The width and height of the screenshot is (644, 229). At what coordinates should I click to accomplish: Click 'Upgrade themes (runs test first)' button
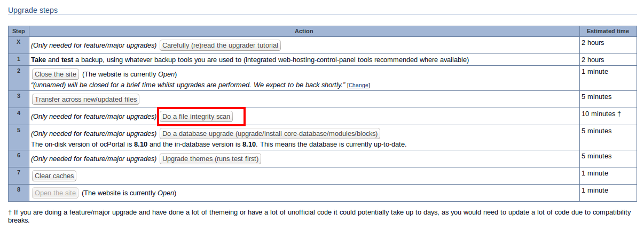tap(210, 159)
